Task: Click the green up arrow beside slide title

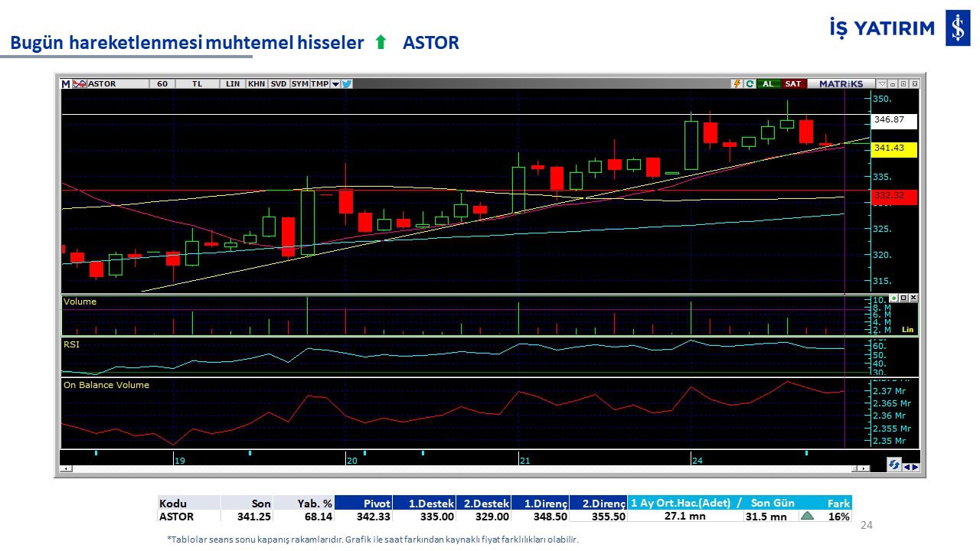Action: 381,43
